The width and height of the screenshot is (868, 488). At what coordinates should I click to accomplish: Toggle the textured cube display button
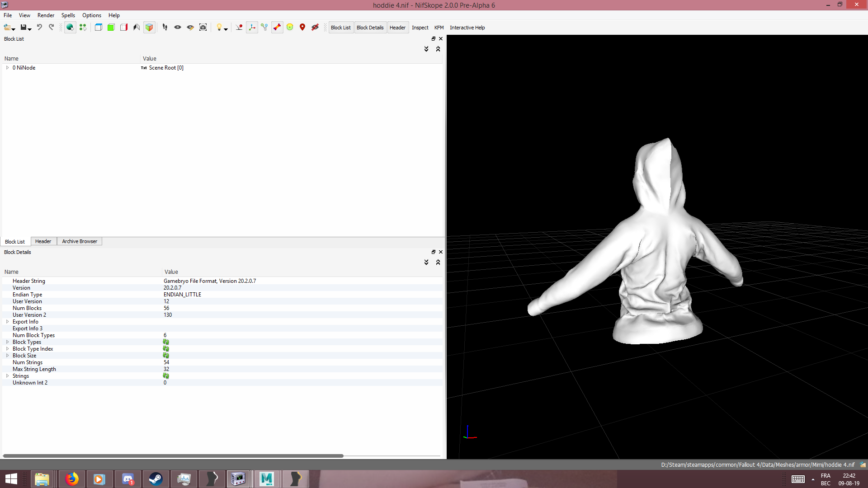(149, 28)
